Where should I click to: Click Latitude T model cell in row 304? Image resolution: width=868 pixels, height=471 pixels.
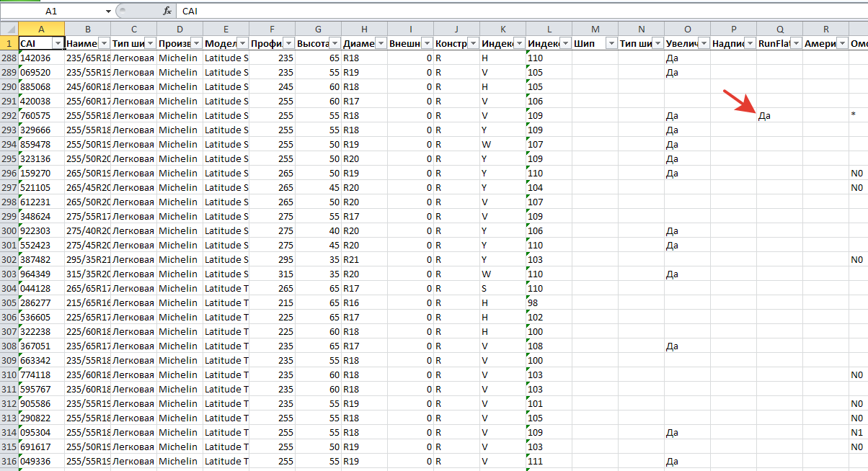coord(226,288)
